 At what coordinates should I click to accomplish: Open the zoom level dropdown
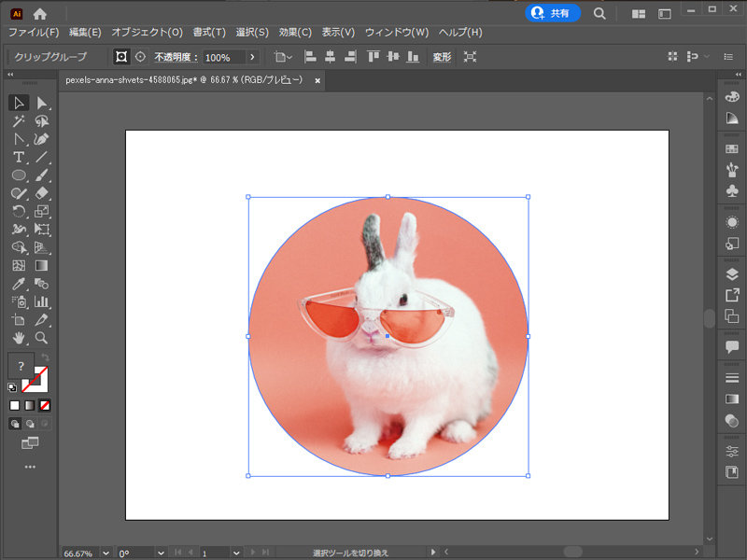(105, 553)
